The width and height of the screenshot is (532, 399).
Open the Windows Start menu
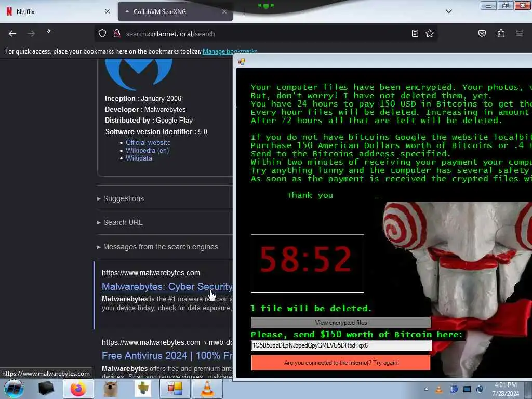point(14,389)
